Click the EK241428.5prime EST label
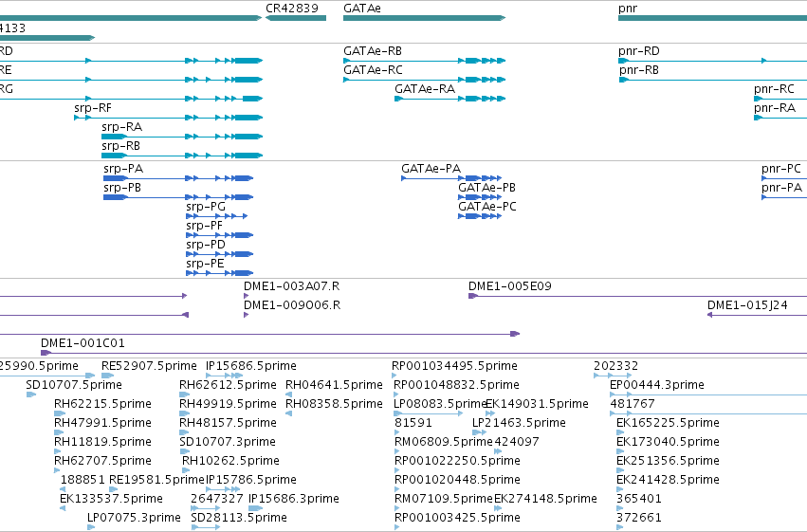The height and width of the screenshot is (532, 807). coord(668,481)
